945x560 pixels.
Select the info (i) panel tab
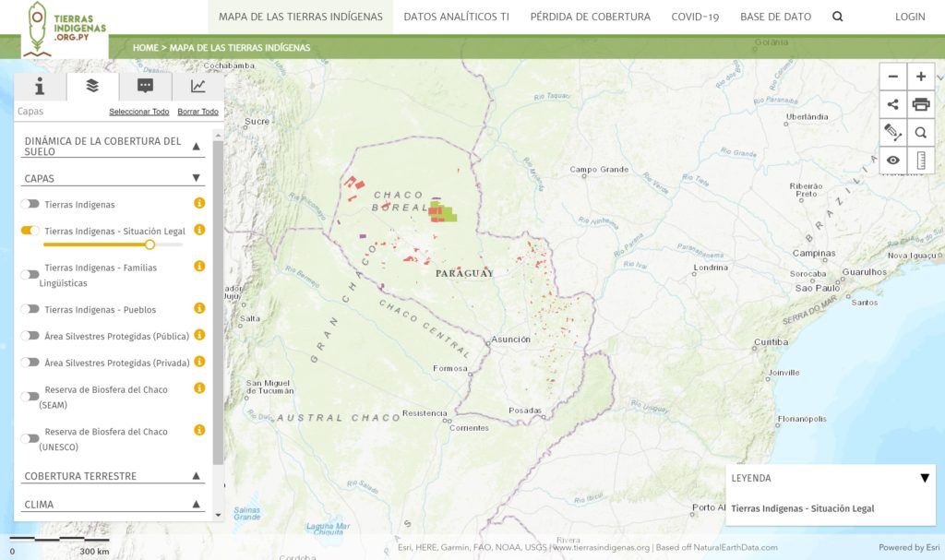(41, 86)
